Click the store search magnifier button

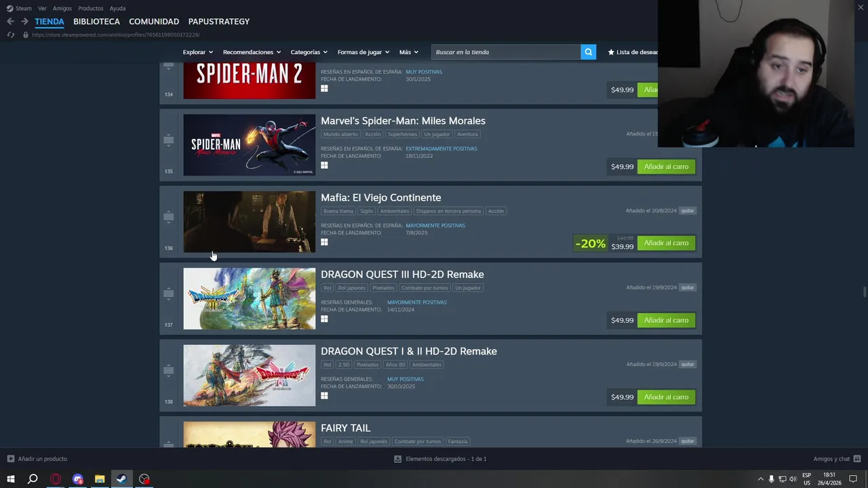(x=588, y=52)
